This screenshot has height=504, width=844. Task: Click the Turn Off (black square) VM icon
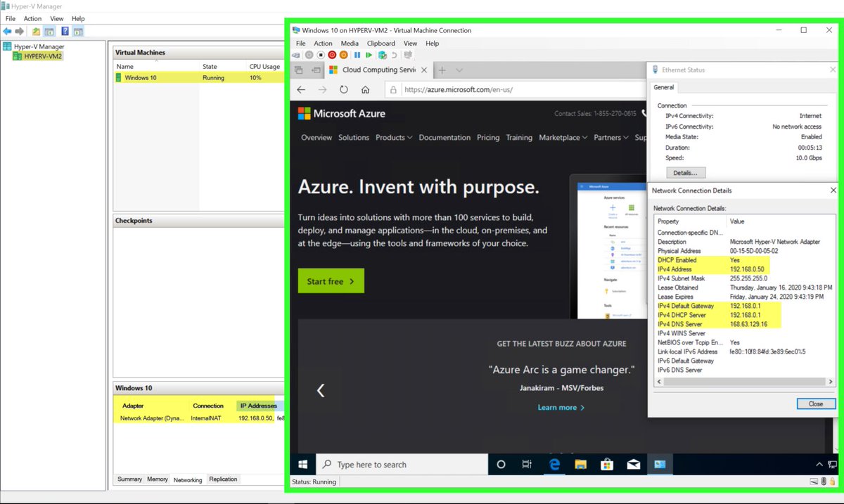tap(321, 55)
